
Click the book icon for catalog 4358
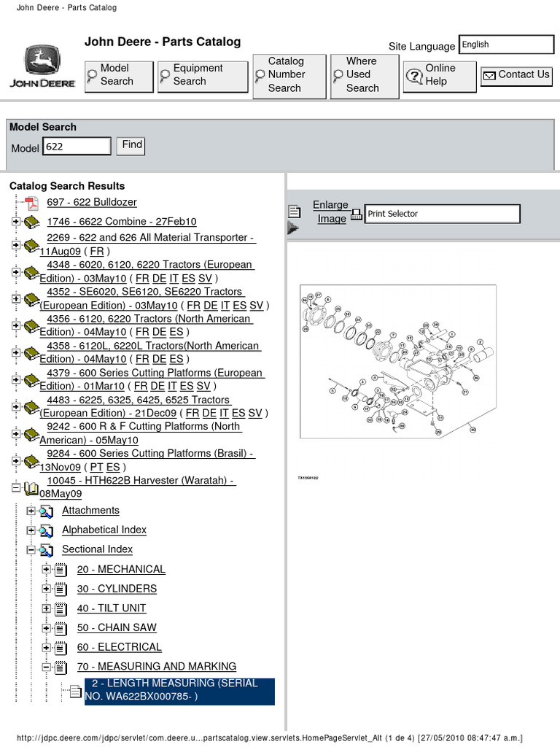pyautogui.click(x=31, y=354)
